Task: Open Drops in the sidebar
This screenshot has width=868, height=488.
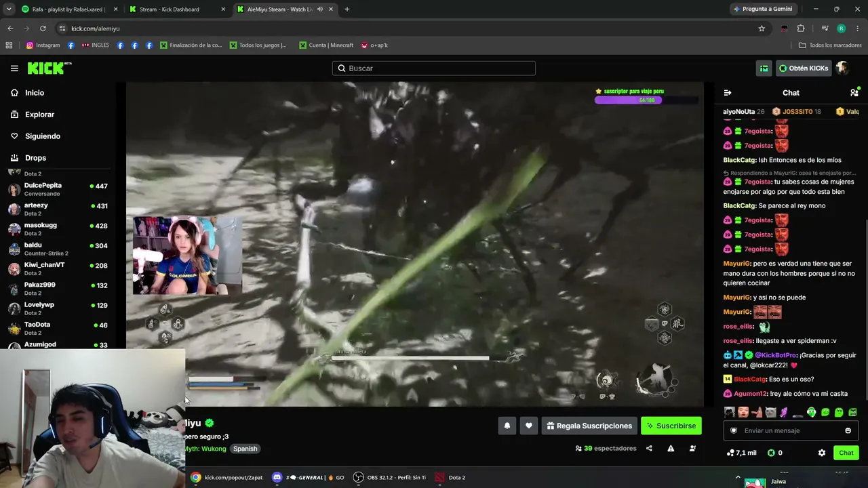Action: coord(35,158)
